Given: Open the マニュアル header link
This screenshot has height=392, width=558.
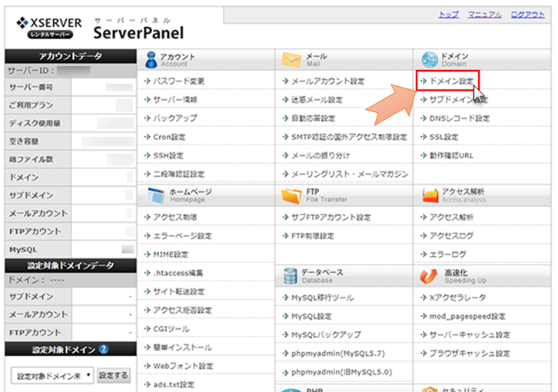Looking at the screenshot, I should pos(484,15).
